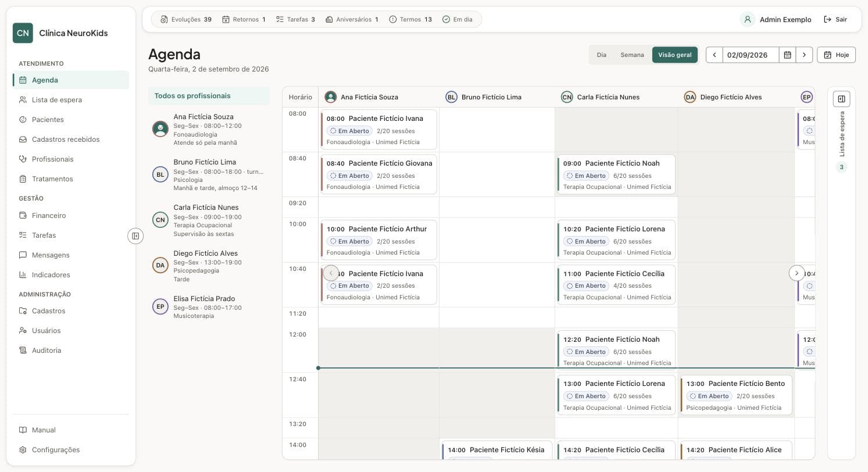
Task: Open 13:00 Paciente Fictício Bento appointment
Action: point(736,395)
